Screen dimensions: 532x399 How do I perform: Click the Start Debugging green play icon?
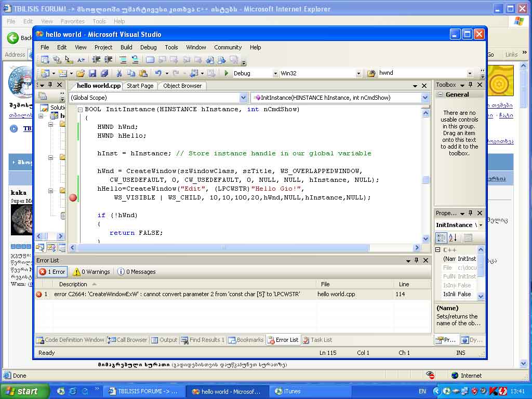pyautogui.click(x=227, y=73)
